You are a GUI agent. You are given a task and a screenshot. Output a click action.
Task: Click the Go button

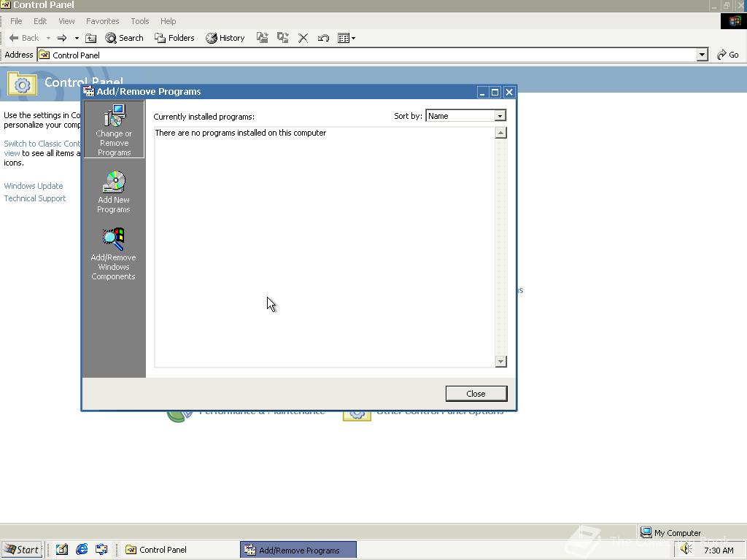point(728,55)
